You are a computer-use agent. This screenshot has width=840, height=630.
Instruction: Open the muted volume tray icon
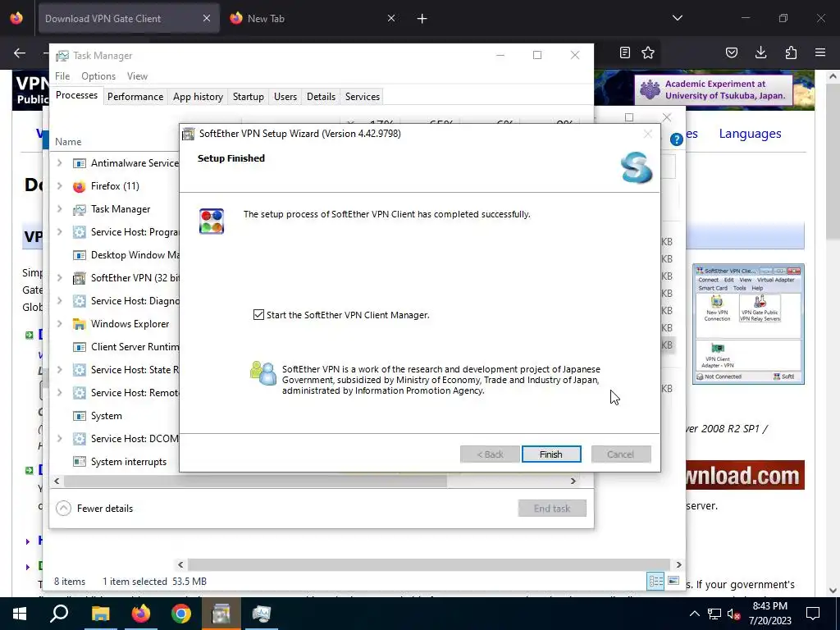733,614
